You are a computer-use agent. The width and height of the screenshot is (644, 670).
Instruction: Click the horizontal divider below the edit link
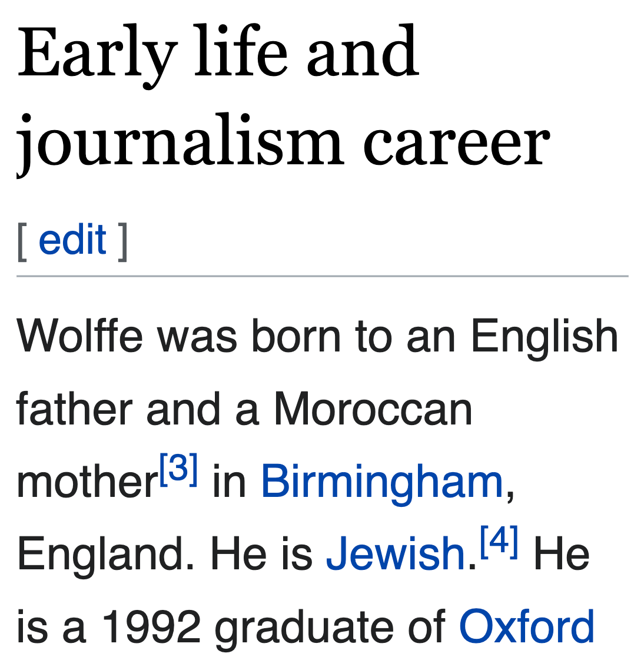322,276
